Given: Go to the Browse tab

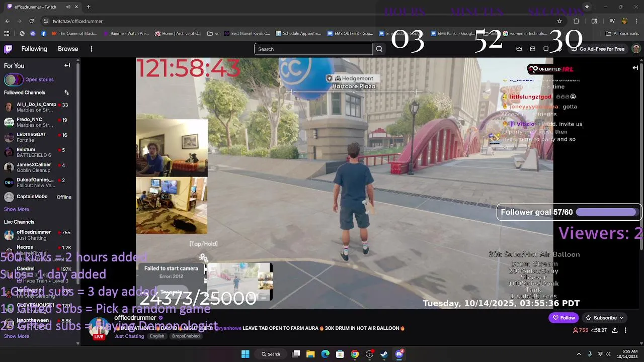Looking at the screenshot, I should (68, 49).
